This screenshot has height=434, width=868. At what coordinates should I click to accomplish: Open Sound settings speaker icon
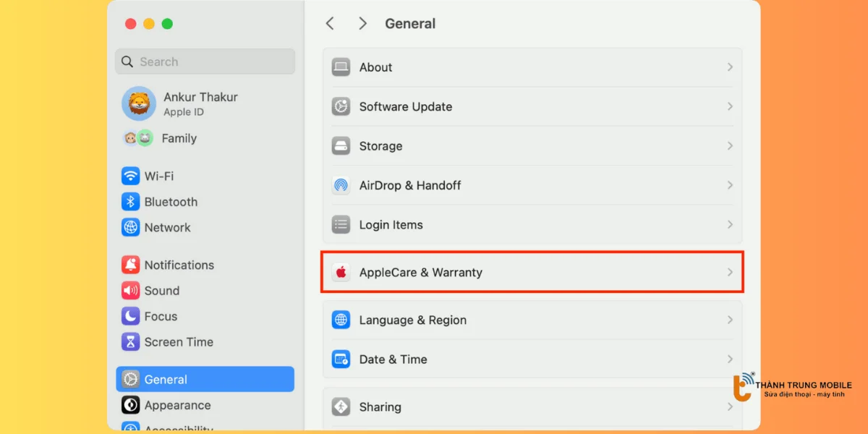click(x=130, y=291)
